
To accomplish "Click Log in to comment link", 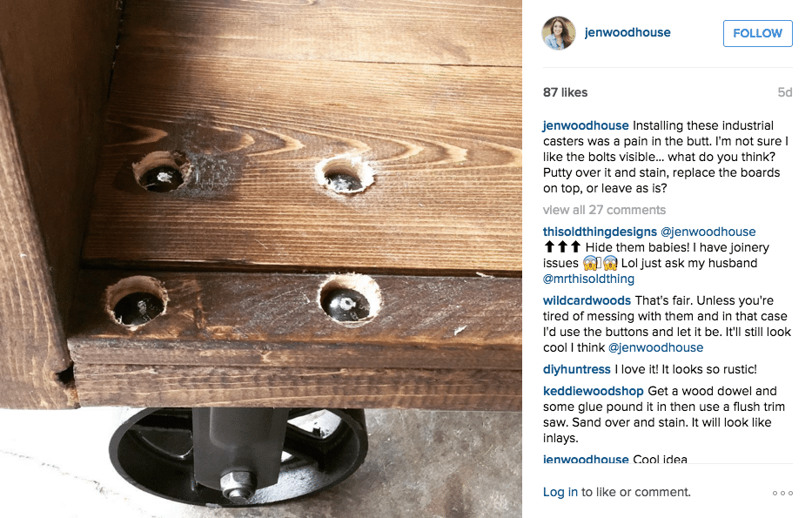I will 560,492.
